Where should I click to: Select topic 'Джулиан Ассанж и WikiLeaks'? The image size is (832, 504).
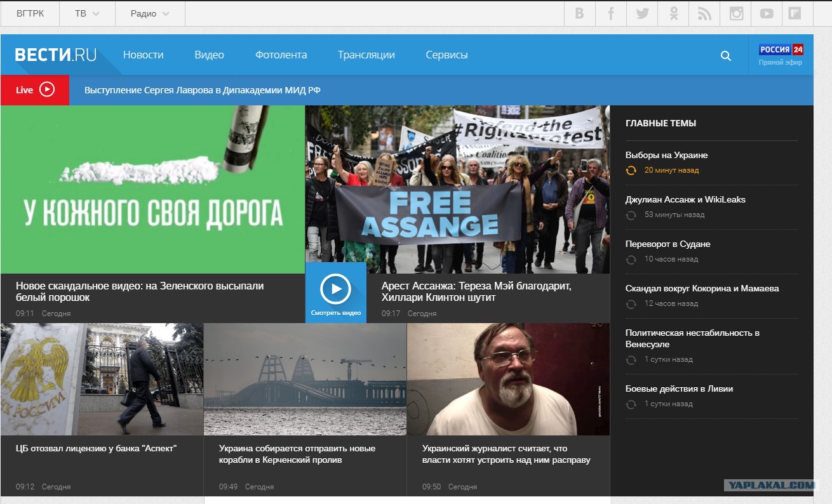[x=685, y=199]
